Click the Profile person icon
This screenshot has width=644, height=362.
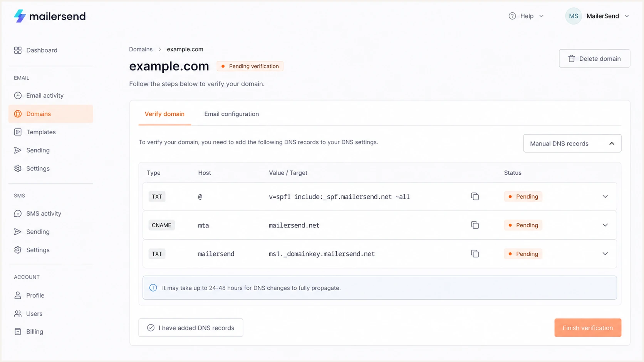pos(18,295)
